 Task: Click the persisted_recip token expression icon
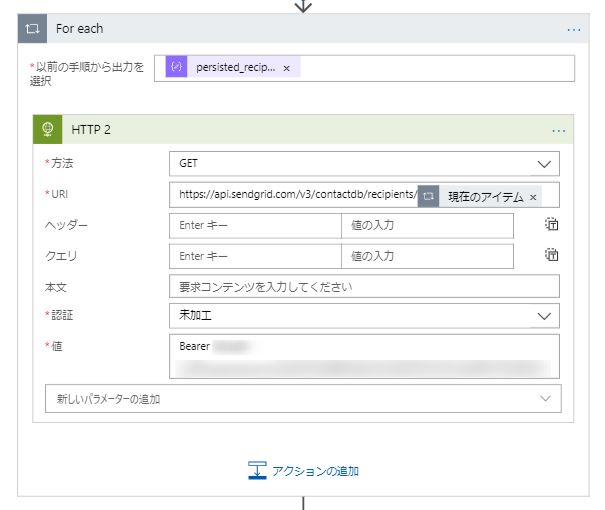[176, 67]
